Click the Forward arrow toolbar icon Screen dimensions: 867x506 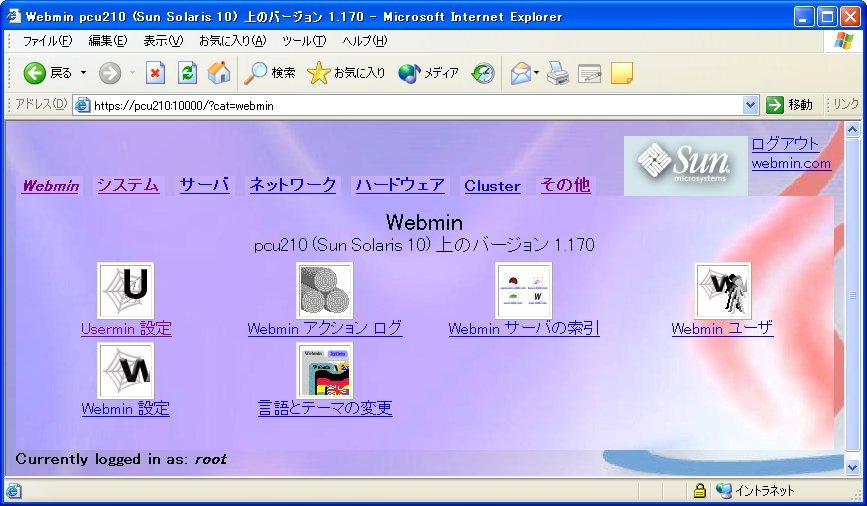coord(109,73)
